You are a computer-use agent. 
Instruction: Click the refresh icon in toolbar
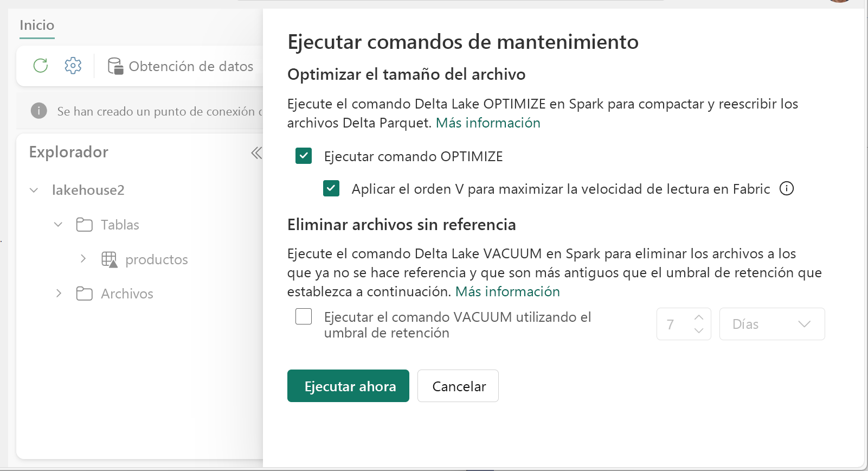[41, 66]
